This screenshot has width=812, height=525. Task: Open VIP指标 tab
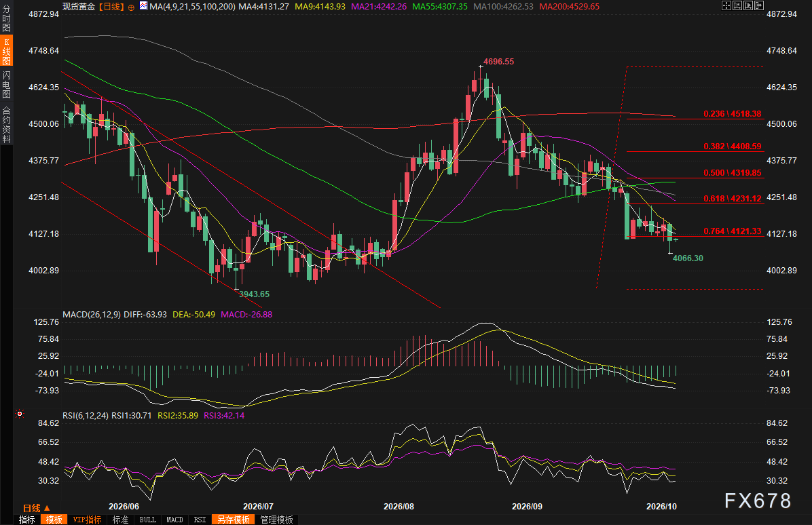tap(87, 520)
